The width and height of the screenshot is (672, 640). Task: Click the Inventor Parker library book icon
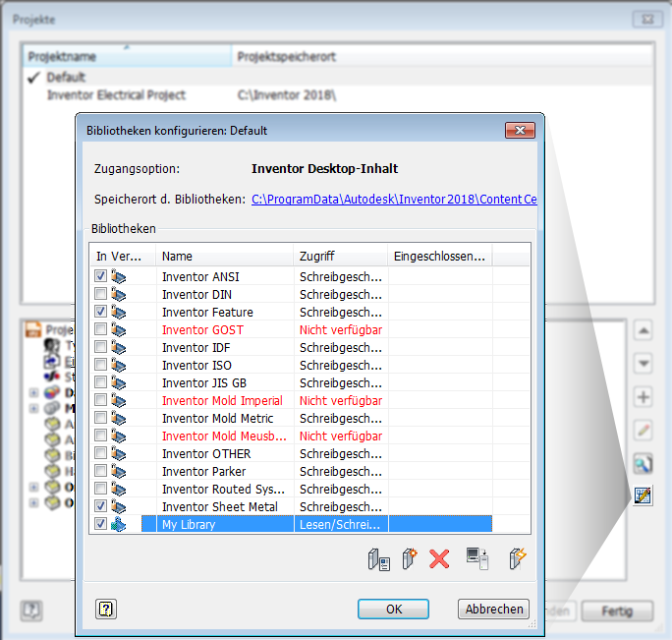coord(119,472)
